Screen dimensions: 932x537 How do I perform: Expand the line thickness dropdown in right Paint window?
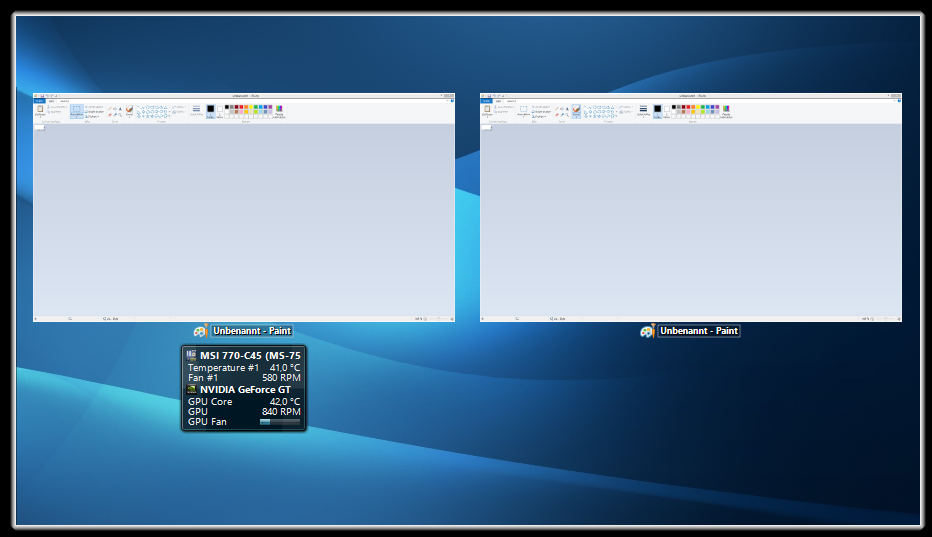pyautogui.click(x=643, y=111)
